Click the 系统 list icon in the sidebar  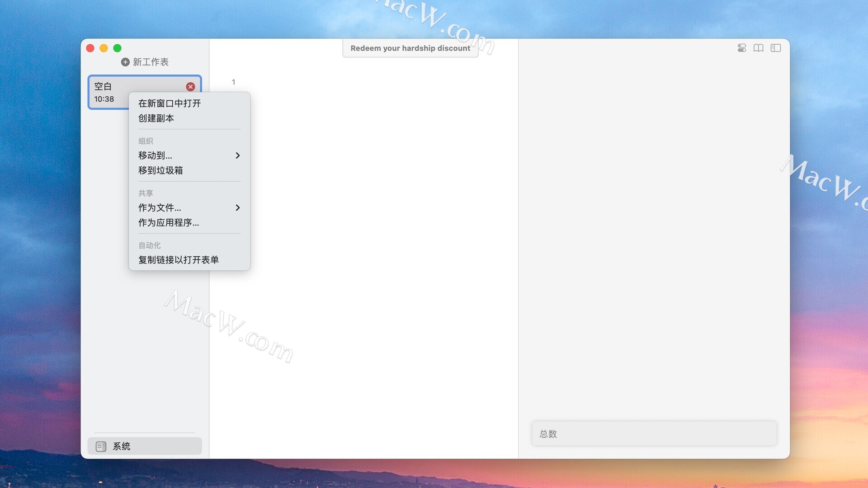point(101,446)
